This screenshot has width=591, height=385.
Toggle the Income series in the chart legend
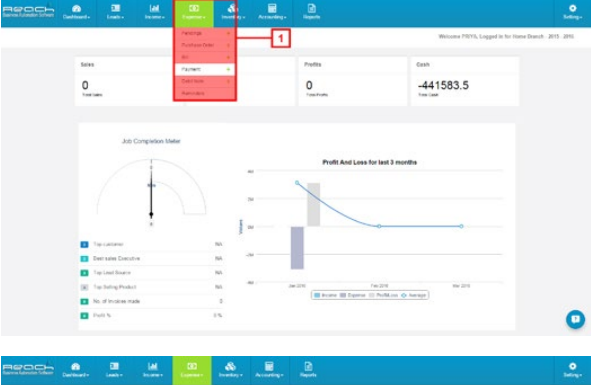coord(325,295)
